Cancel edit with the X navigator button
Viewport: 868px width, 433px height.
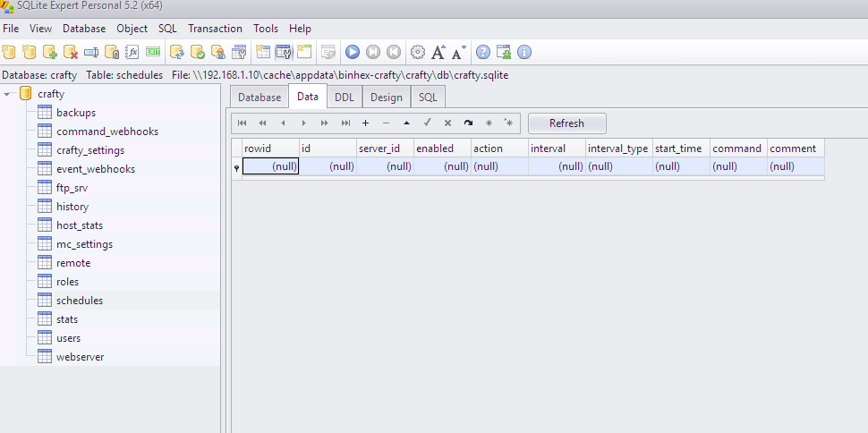[x=447, y=123]
